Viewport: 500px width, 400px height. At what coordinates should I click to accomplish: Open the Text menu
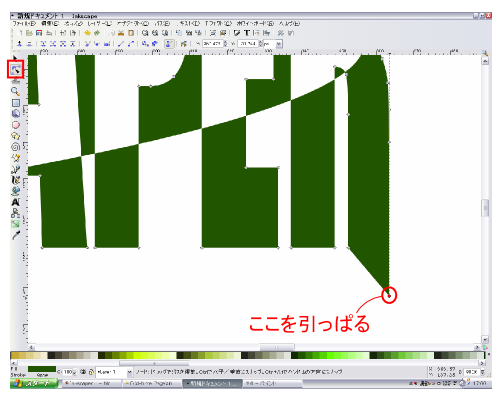pos(189,23)
